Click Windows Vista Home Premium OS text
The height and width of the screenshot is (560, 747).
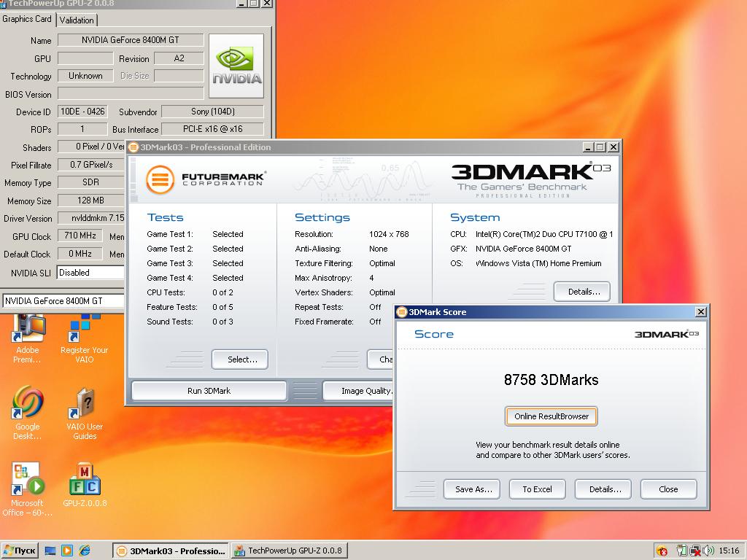coord(538,262)
